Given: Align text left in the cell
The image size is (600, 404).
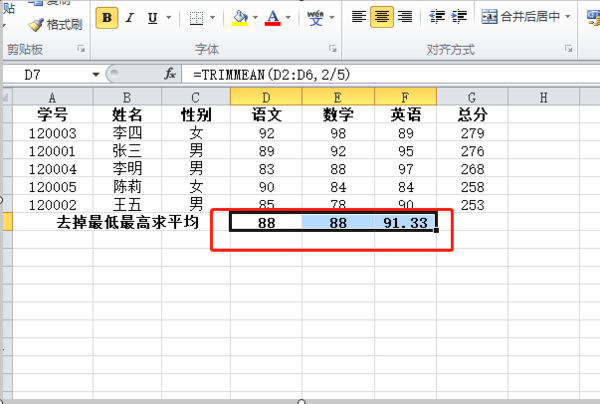Looking at the screenshot, I should (x=359, y=17).
